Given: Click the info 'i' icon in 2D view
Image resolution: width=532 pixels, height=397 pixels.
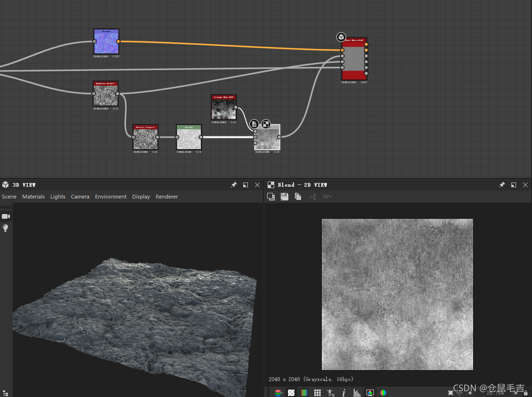Looking at the screenshot, I should click(x=344, y=393).
